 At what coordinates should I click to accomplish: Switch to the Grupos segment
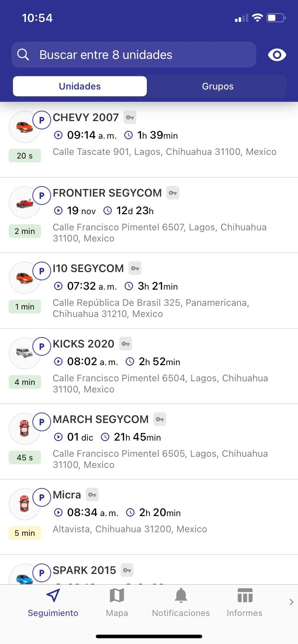click(x=218, y=86)
